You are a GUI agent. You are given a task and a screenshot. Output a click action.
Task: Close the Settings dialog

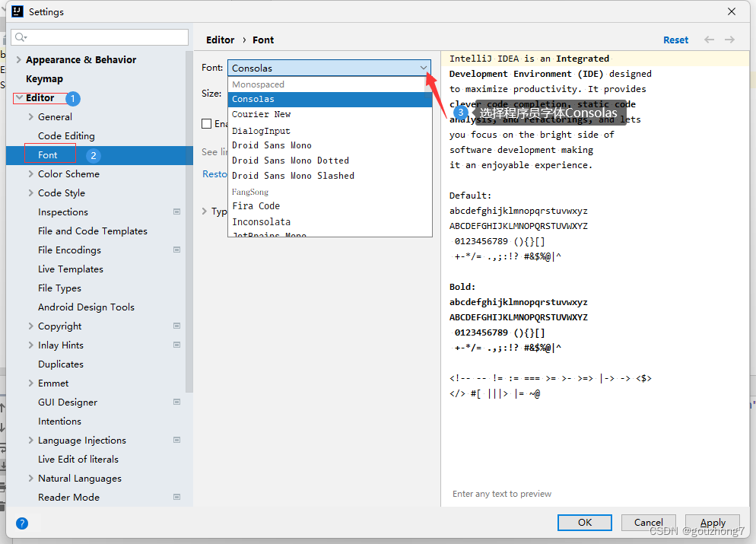click(x=732, y=11)
